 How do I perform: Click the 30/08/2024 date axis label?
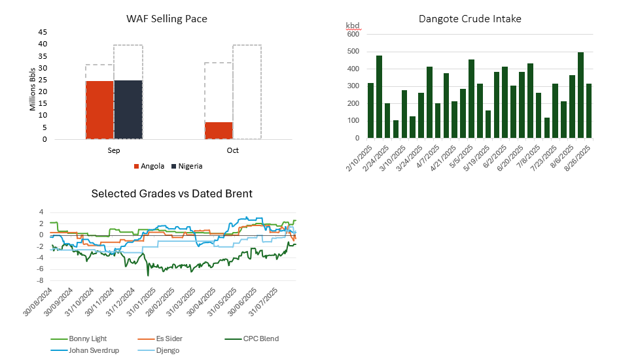click(39, 303)
